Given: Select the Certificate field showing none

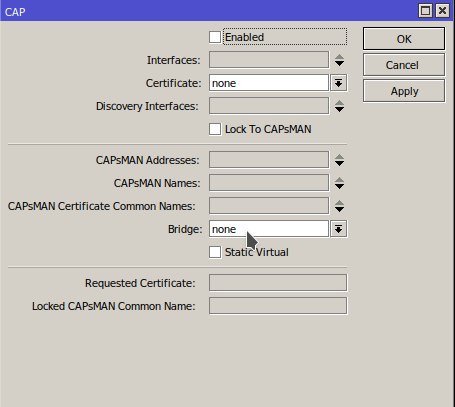Looking at the screenshot, I should tap(269, 83).
